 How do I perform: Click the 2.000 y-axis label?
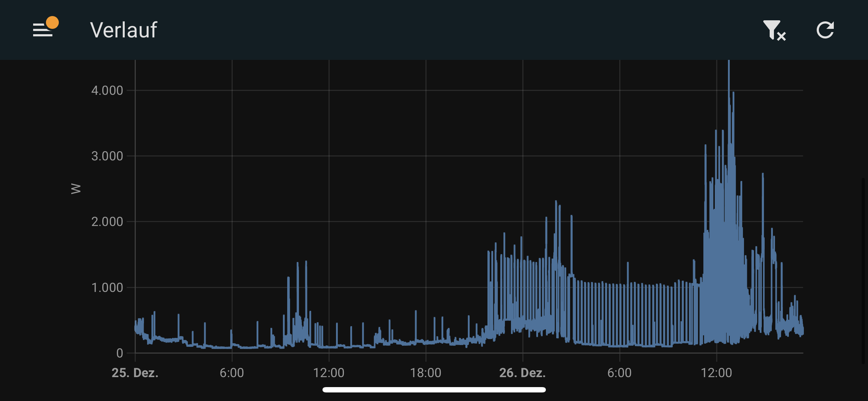click(107, 222)
